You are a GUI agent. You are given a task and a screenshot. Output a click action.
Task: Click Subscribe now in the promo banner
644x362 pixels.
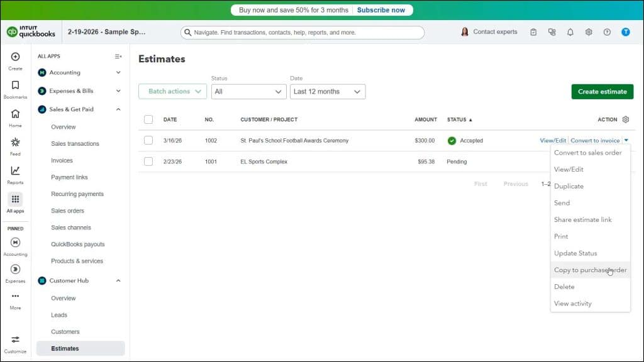381,10
